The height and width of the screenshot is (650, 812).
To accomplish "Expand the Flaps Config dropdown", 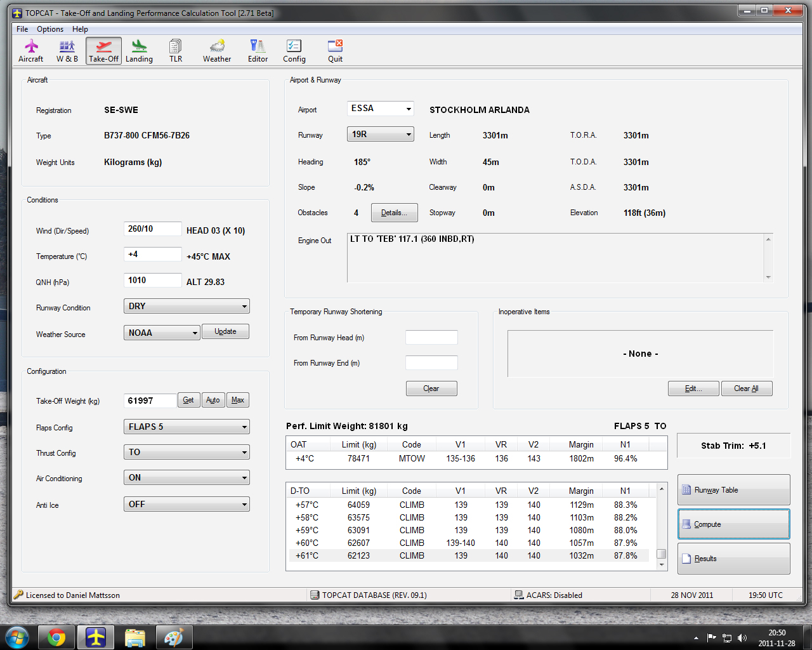I will pos(244,427).
